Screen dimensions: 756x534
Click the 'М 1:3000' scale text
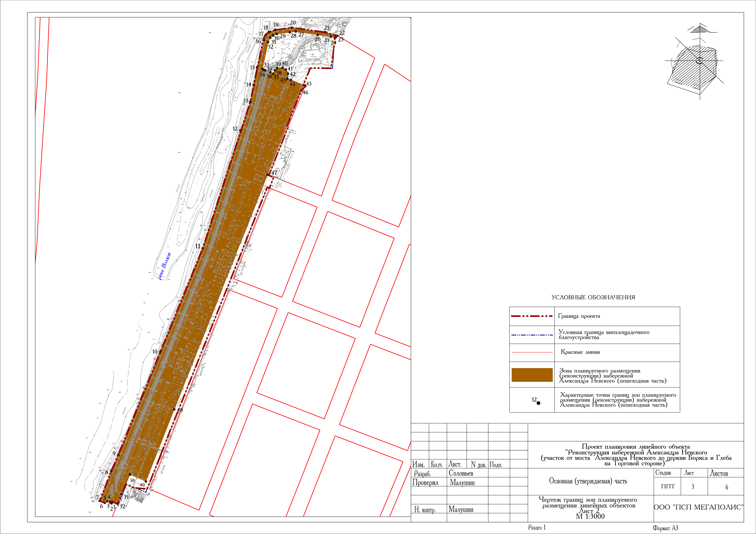590,516
